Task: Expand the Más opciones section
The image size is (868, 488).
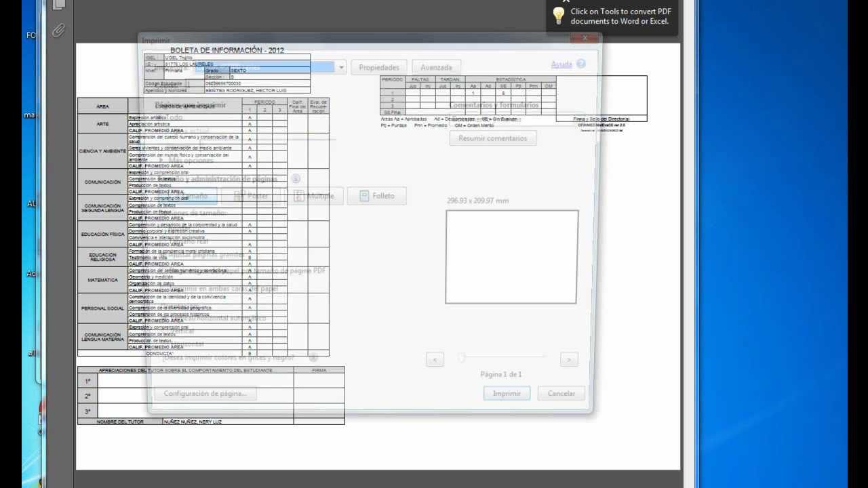Action: (186, 161)
